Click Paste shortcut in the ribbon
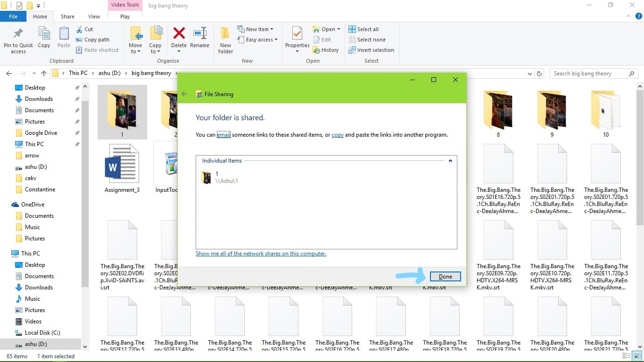 click(x=97, y=50)
